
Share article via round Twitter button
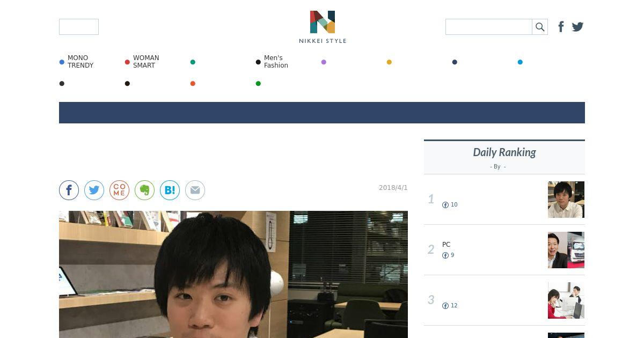point(94,190)
